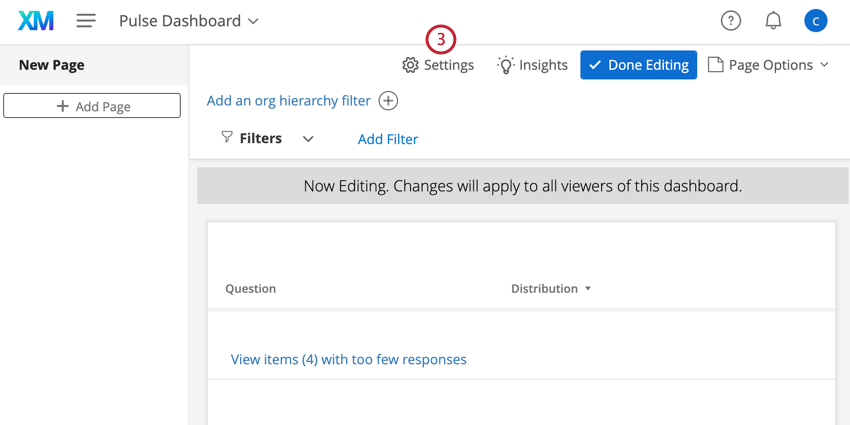Open the Page Options dropdown arrow

(x=824, y=65)
